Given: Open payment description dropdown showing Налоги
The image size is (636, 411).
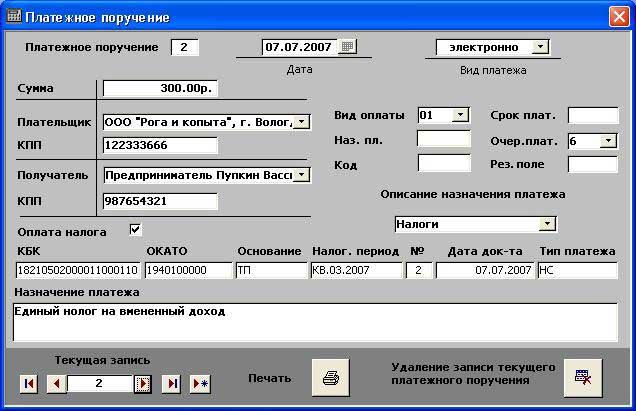Looking at the screenshot, I should click(x=547, y=224).
